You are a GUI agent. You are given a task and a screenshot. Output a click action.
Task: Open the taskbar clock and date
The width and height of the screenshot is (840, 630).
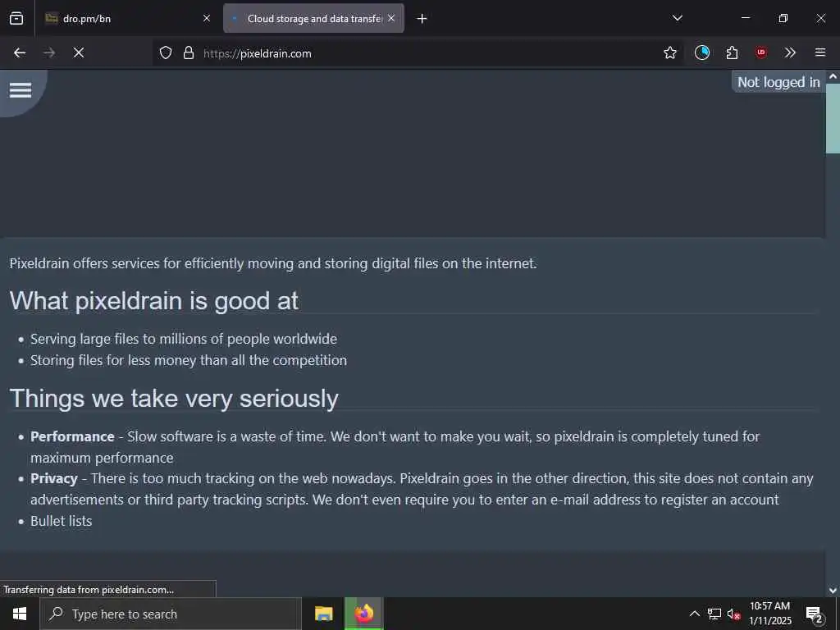(x=769, y=614)
